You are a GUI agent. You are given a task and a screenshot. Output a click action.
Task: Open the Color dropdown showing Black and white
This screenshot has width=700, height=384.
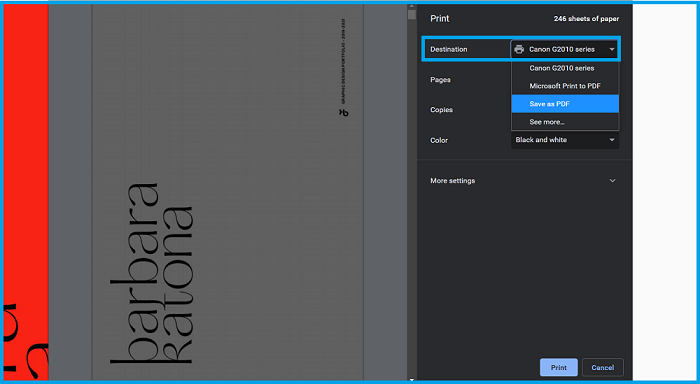(x=565, y=140)
